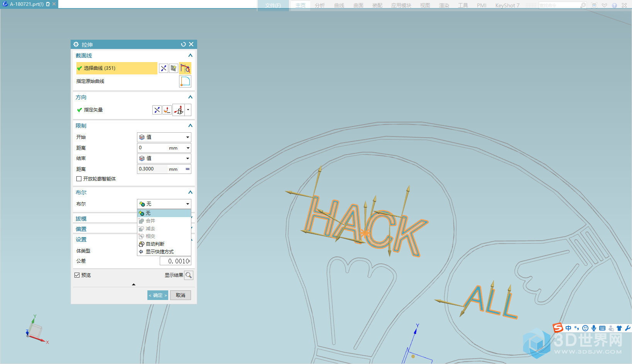Toggle the Sogou Chinese/English 中 mode
Viewport: 632px width, 364px height.
coord(568,328)
